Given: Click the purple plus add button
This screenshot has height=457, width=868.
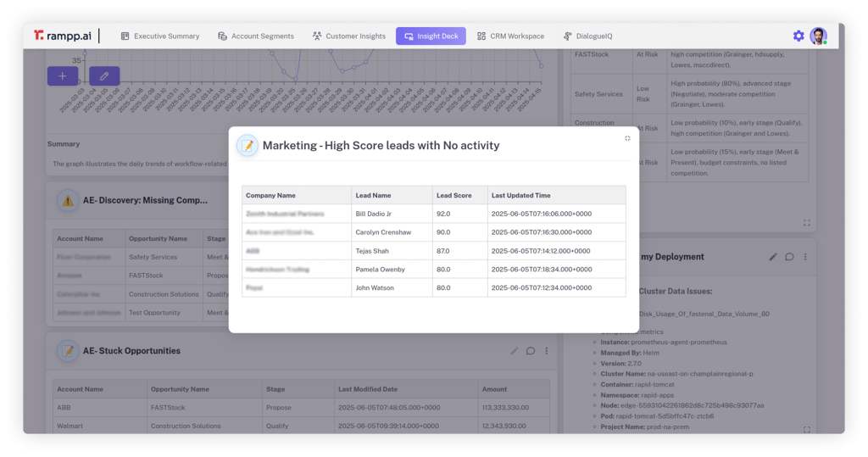Looking at the screenshot, I should [62, 76].
